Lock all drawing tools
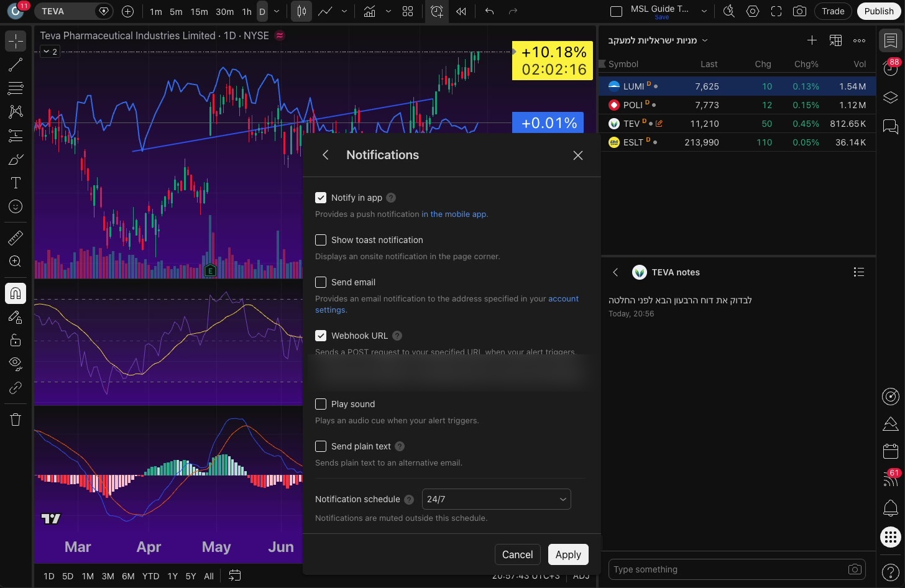 coord(16,341)
